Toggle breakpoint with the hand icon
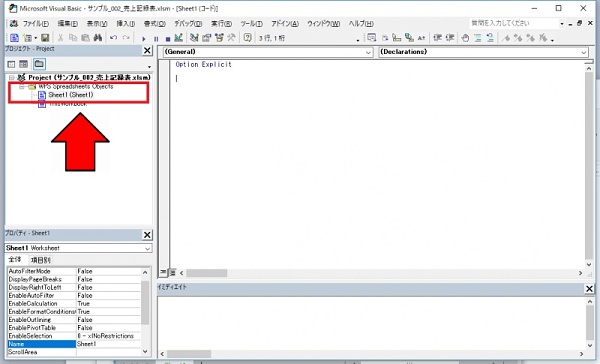The width and height of the screenshot is (600, 364). tap(465, 38)
